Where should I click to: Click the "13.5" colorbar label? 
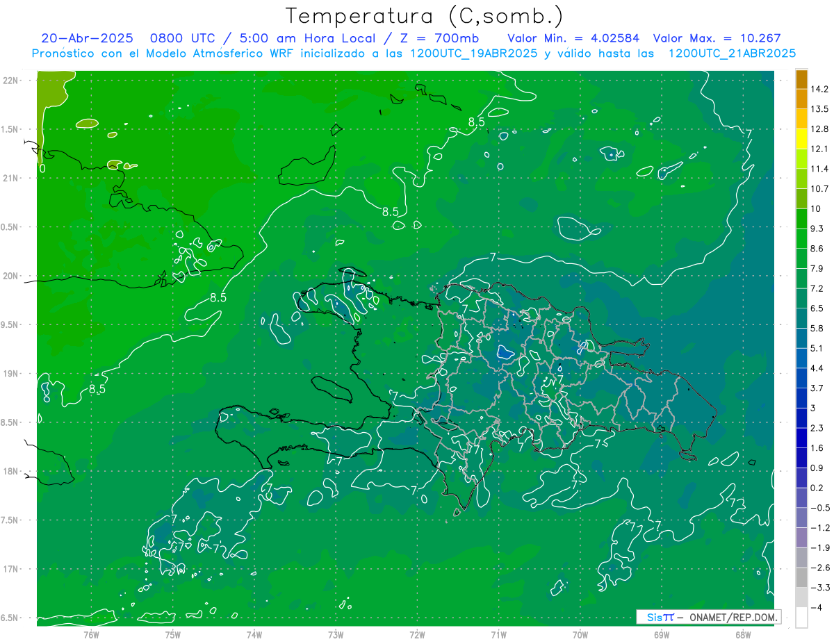pos(820,109)
